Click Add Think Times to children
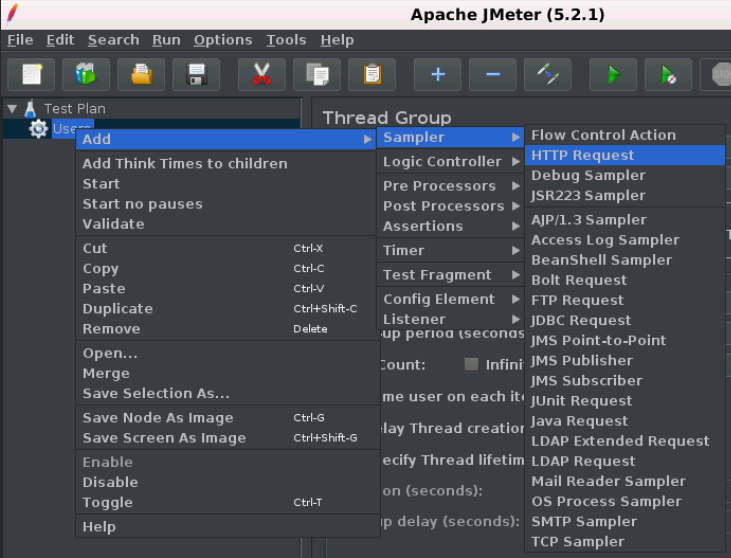731x558 pixels. coord(226,163)
